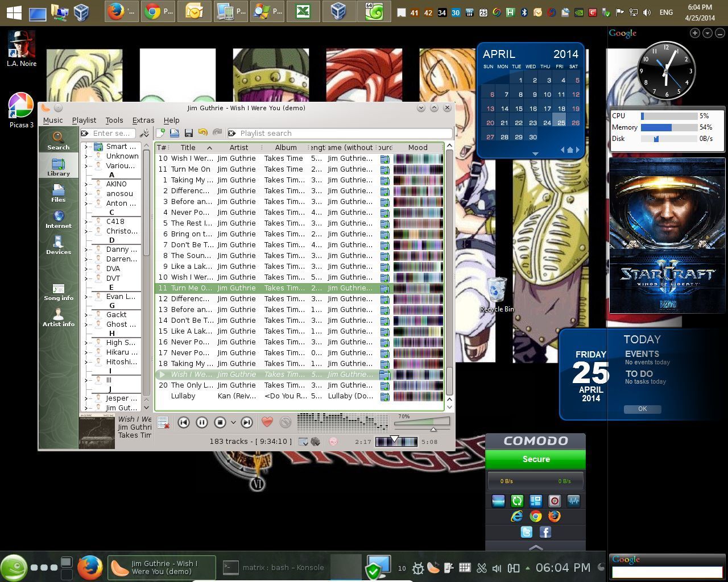Open the Extras menu
The image size is (728, 582).
point(143,120)
